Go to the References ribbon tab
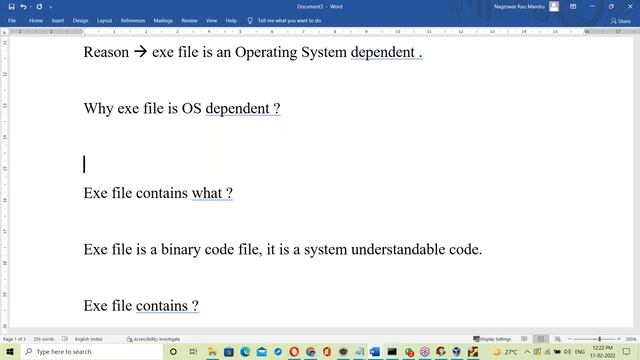The height and width of the screenshot is (360, 640). coord(133,20)
